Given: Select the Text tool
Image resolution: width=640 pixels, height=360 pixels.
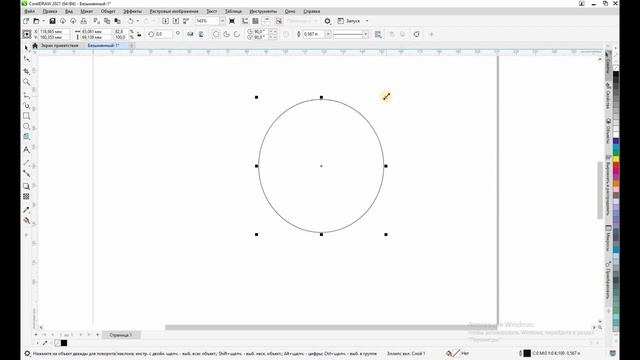Looking at the screenshot, I should tap(27, 150).
